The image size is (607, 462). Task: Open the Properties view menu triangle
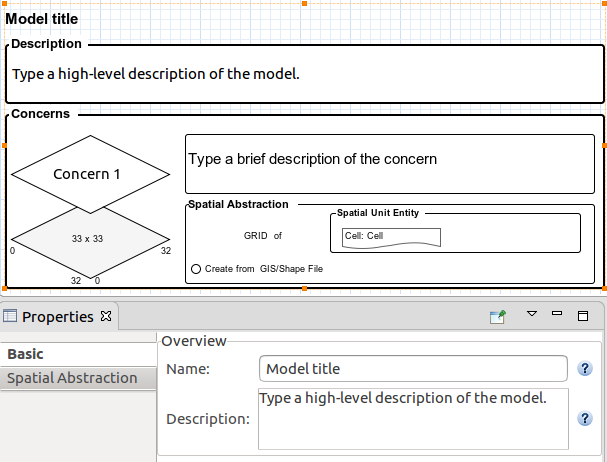(532, 315)
